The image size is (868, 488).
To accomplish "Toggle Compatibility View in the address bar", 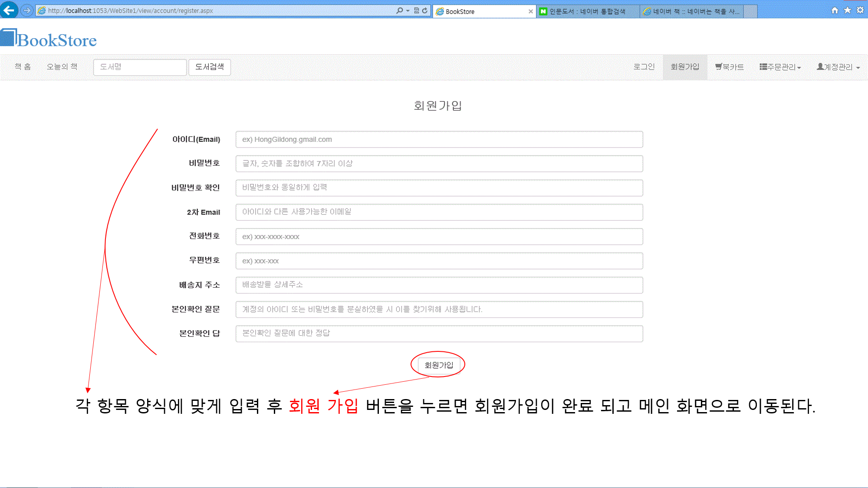I will [x=416, y=11].
